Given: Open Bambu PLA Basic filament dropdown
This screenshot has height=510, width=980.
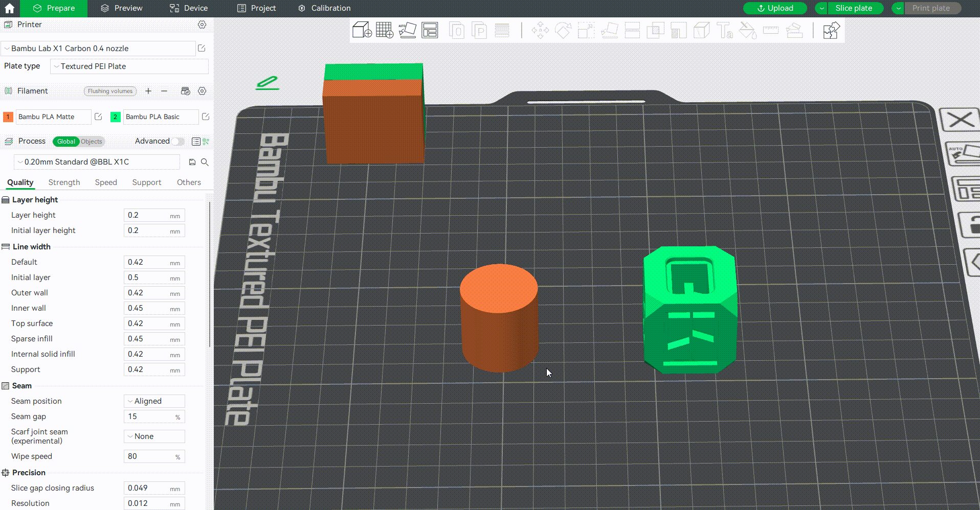Looking at the screenshot, I should click(x=161, y=117).
